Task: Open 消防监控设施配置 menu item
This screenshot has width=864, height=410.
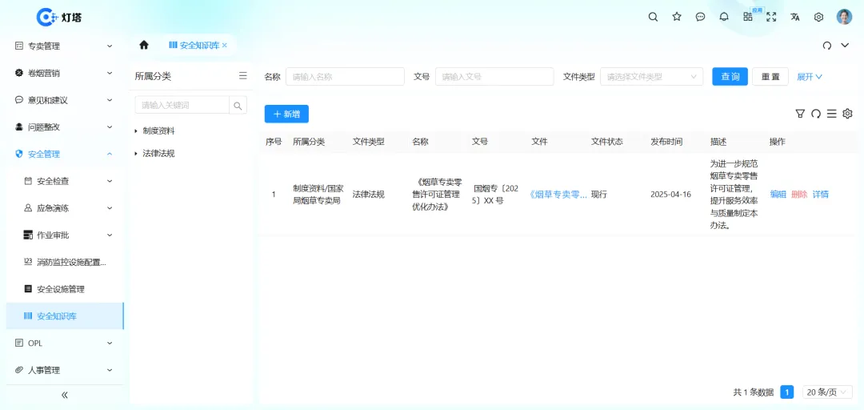Action: [x=64, y=262]
